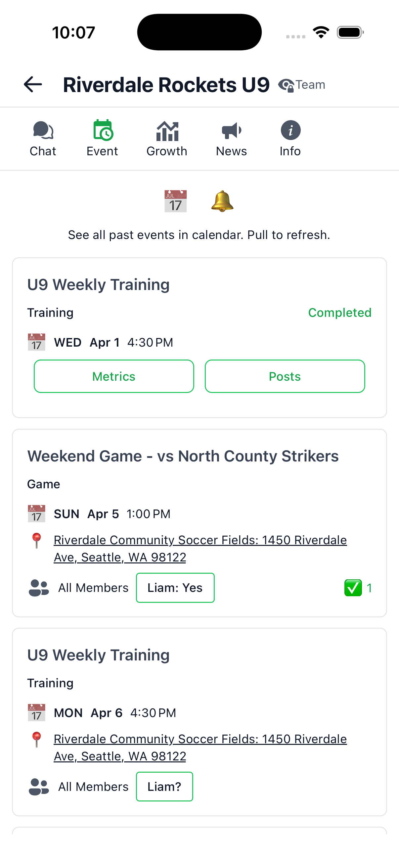Tap the attendance count indicator showing 1
The width and height of the screenshot is (399, 868).
[x=369, y=588]
